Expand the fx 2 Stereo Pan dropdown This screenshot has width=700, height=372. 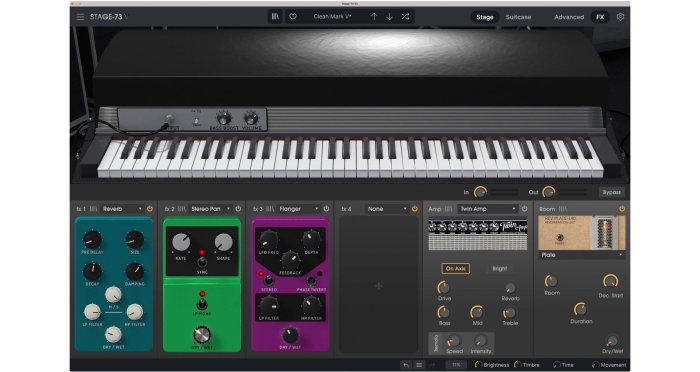click(x=210, y=209)
